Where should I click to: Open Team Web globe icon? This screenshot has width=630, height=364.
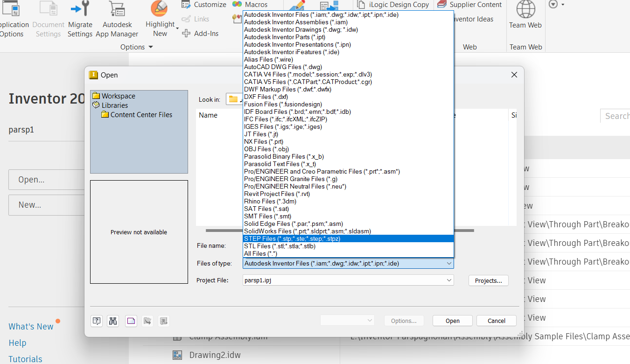click(x=525, y=9)
